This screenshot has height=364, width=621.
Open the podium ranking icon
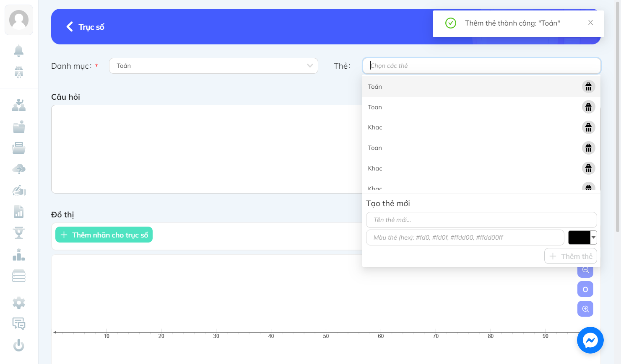pyautogui.click(x=19, y=254)
